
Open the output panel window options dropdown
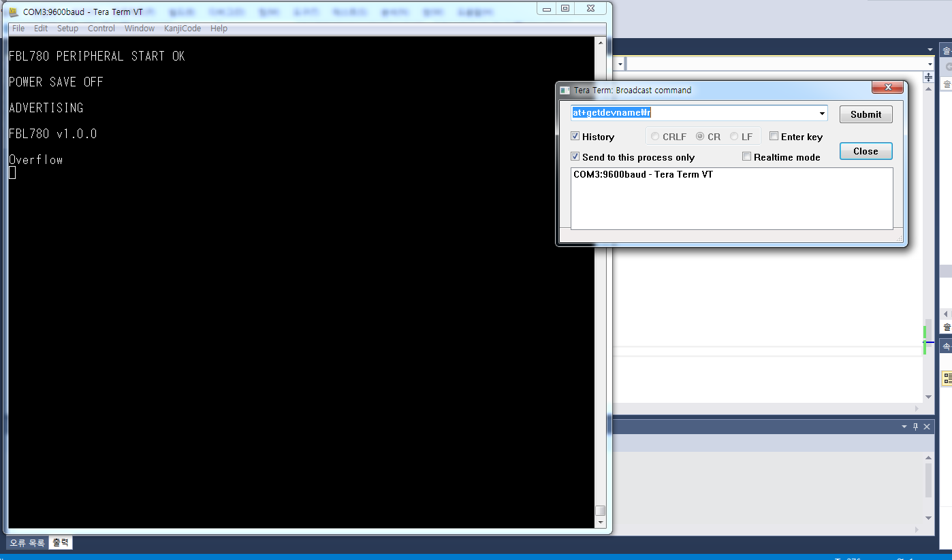pyautogui.click(x=904, y=427)
